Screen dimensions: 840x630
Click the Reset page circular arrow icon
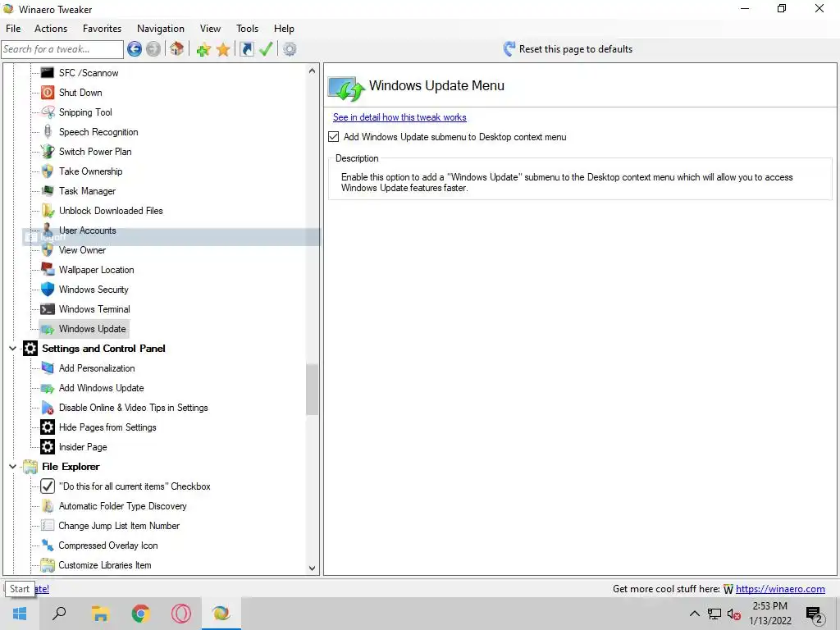pos(509,49)
